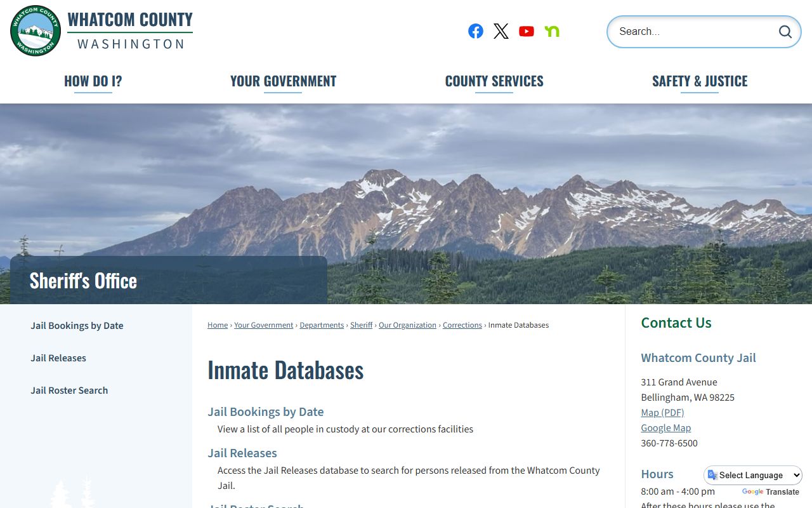Select Jail Roster Search in sidebar
Screen dimensions: 812x508
(69, 391)
